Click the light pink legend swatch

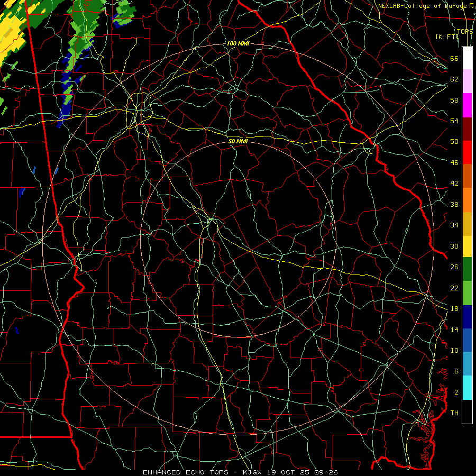[467, 81]
